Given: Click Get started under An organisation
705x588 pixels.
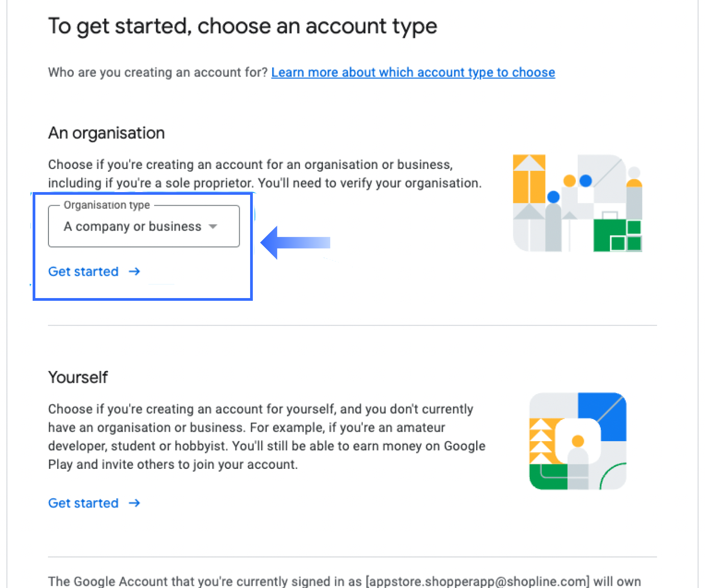Looking at the screenshot, I should point(84,272).
